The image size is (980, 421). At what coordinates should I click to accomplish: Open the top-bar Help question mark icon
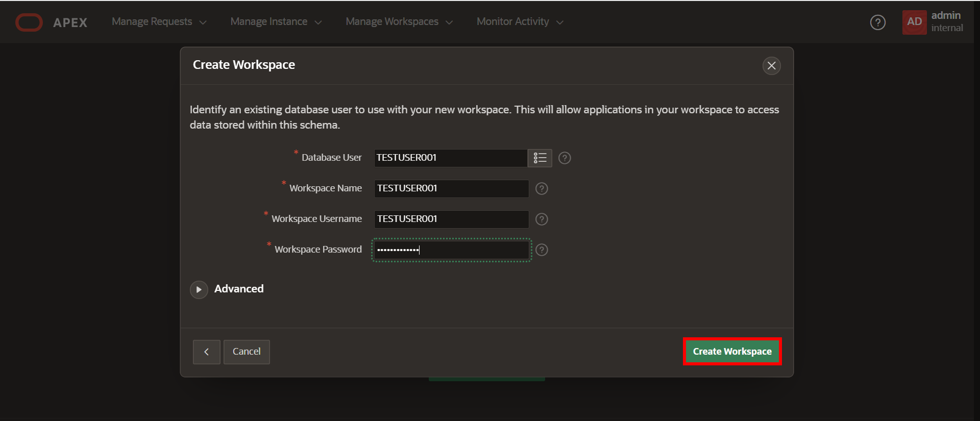click(x=877, y=22)
